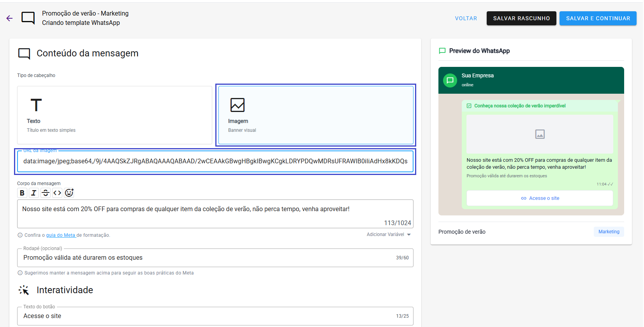Edit the Texto do botão field
This screenshot has height=327, width=644.
pos(206,316)
